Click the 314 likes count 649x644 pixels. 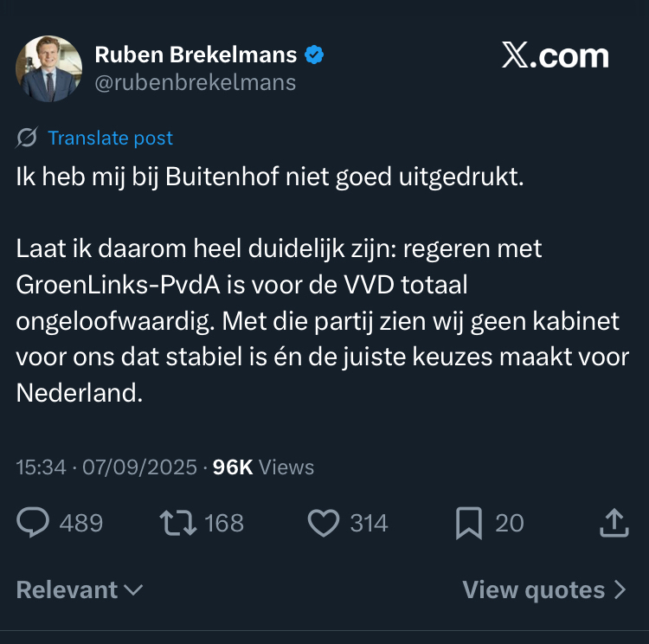tap(369, 523)
